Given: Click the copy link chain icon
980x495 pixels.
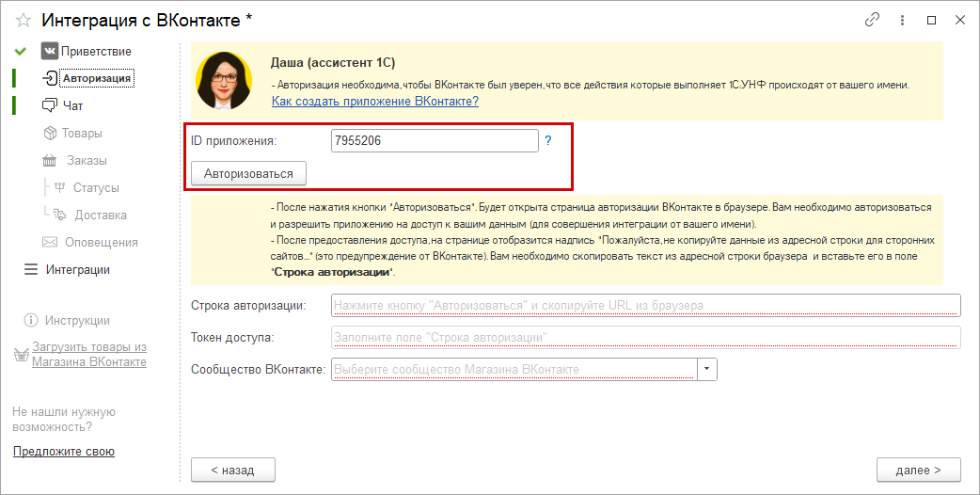Looking at the screenshot, I should pos(872,20).
